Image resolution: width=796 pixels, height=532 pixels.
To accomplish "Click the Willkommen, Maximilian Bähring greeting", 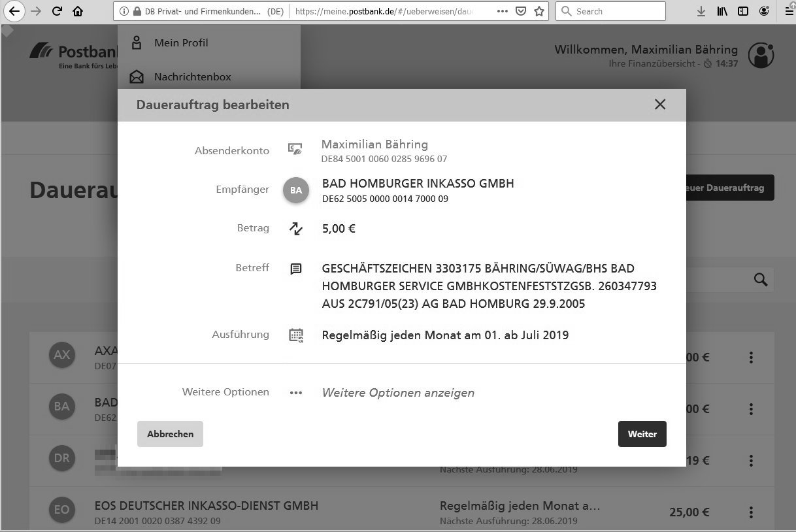I will coord(646,49).
